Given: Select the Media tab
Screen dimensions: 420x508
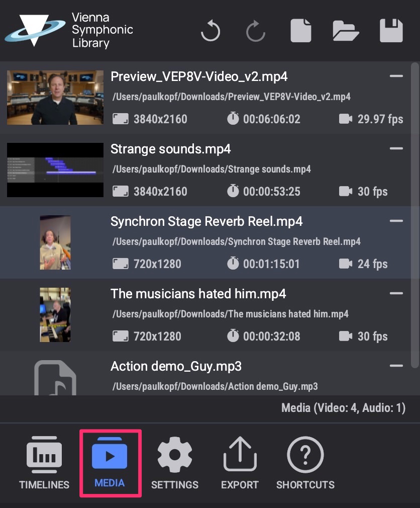Looking at the screenshot, I should pyautogui.click(x=110, y=463).
